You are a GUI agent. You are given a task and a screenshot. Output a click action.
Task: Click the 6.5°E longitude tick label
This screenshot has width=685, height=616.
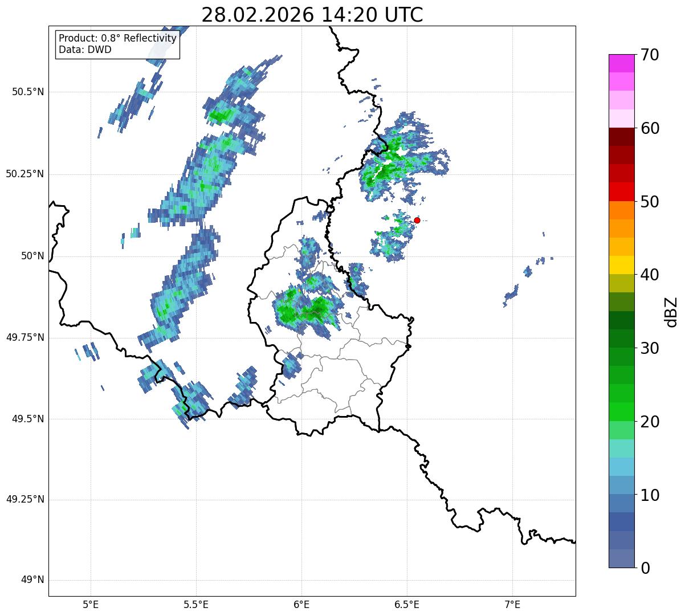point(407,604)
